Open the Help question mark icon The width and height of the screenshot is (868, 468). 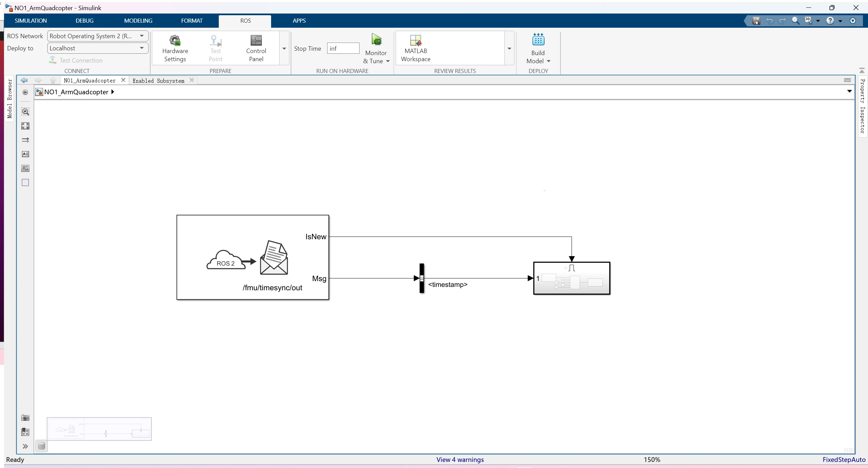point(830,21)
